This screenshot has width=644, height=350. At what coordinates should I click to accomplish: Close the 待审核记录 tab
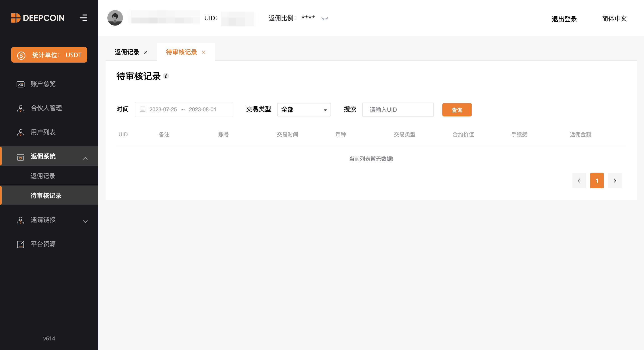click(203, 52)
